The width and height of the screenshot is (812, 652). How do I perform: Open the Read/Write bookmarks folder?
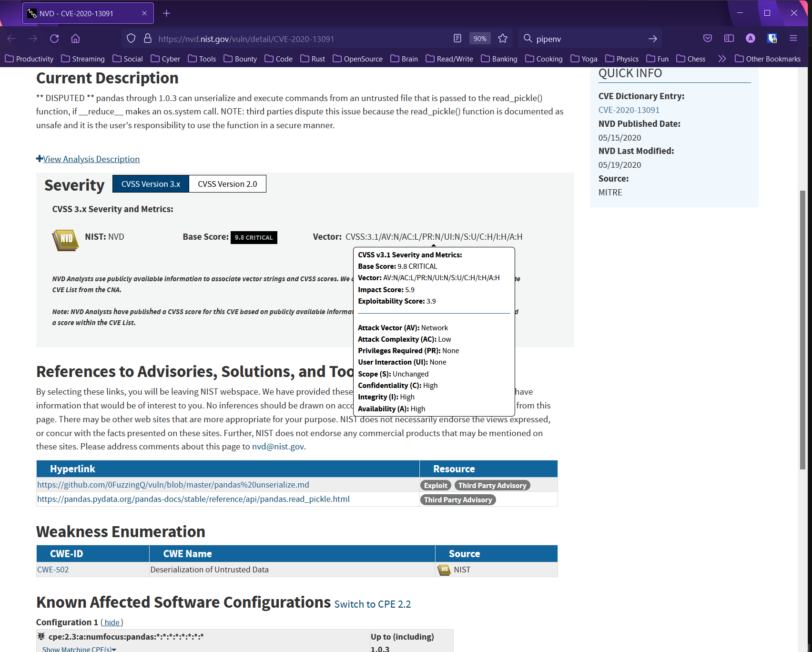click(x=449, y=59)
